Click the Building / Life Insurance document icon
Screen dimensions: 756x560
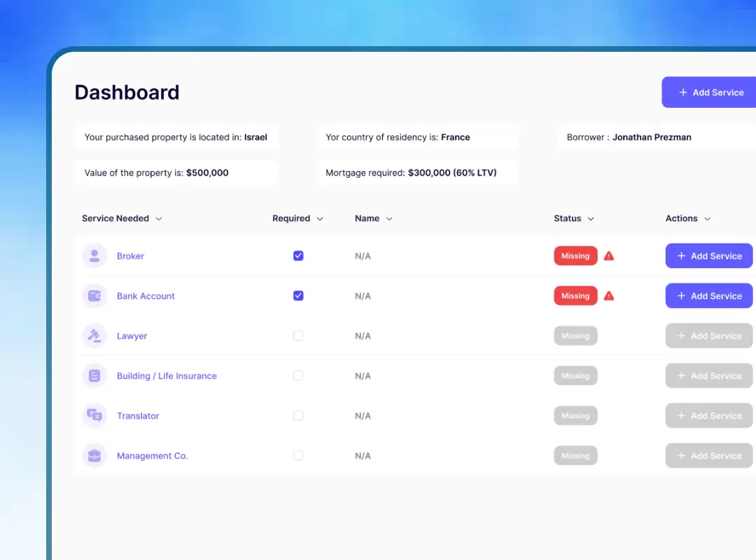94,375
